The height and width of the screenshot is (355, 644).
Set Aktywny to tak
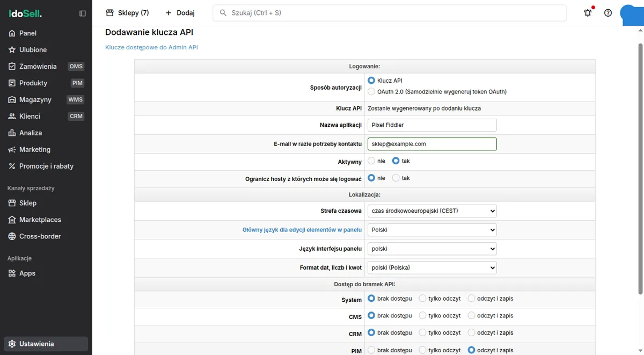coord(396,161)
